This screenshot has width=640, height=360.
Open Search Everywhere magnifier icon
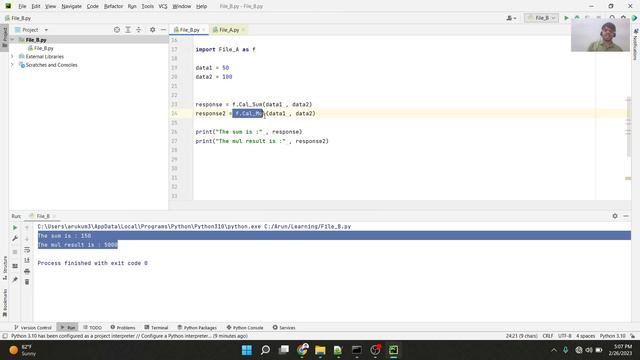click(x=612, y=18)
